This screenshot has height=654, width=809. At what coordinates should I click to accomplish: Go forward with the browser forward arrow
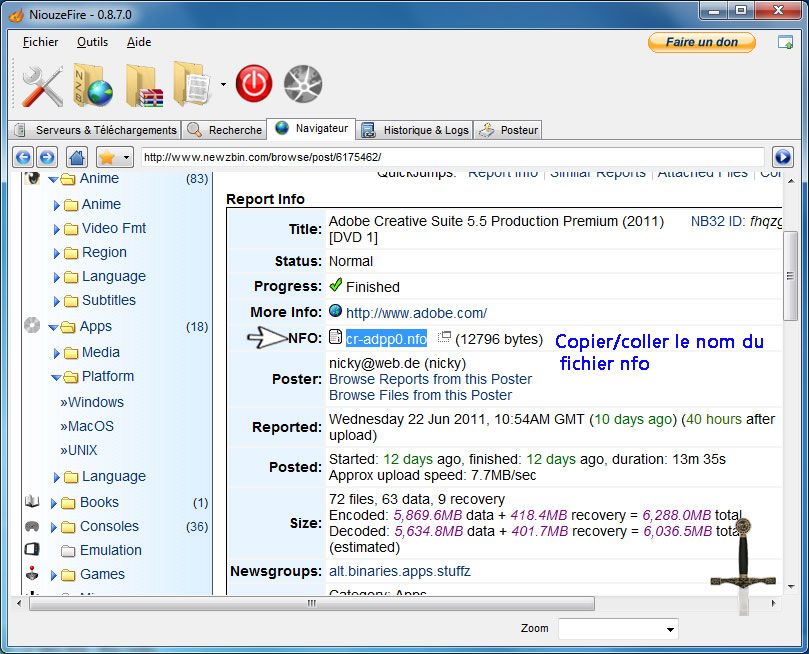47,157
